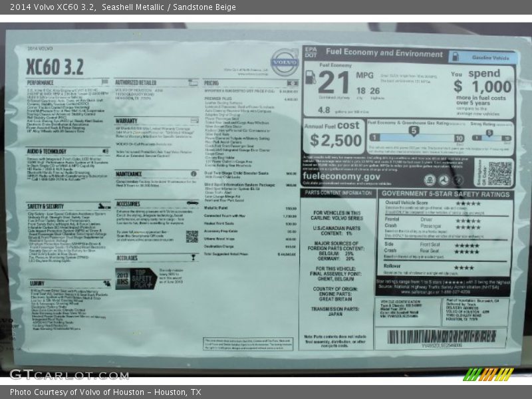532x399 pixels.
Task: Click the Pricing section header icon
Action: pyautogui.click(x=293, y=83)
